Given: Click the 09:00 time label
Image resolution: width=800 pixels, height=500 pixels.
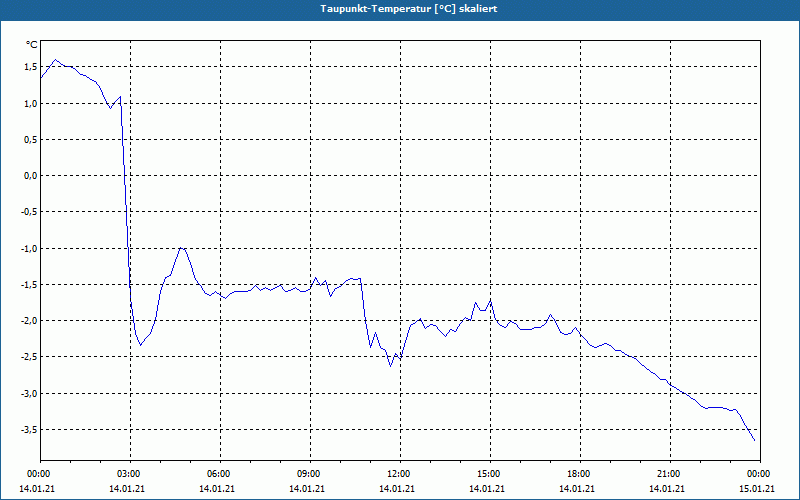Looking at the screenshot, I should pos(310,474).
